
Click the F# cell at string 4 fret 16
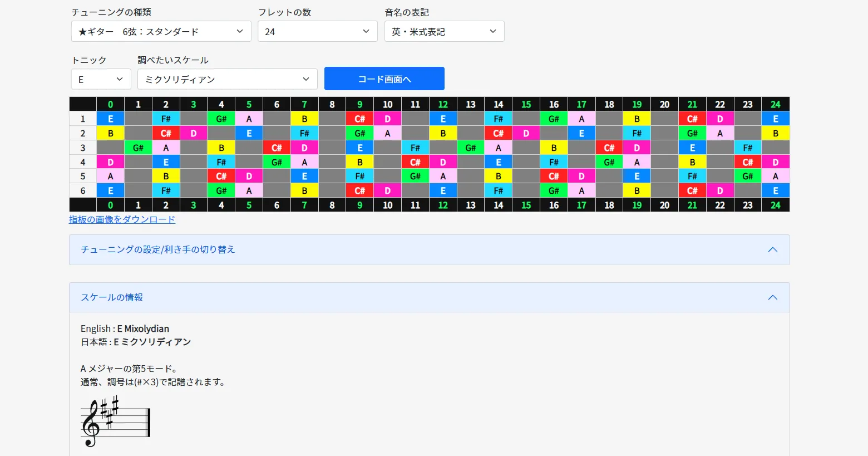[554, 162]
